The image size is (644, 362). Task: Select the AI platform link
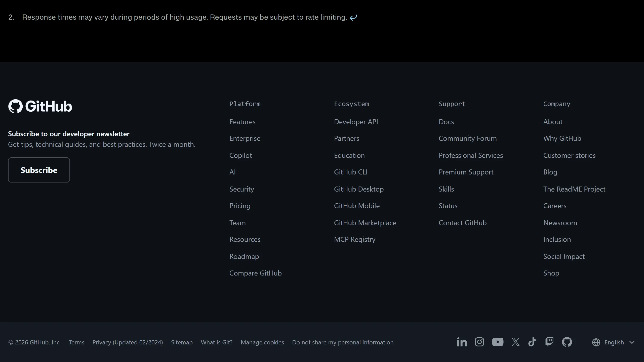(x=232, y=172)
